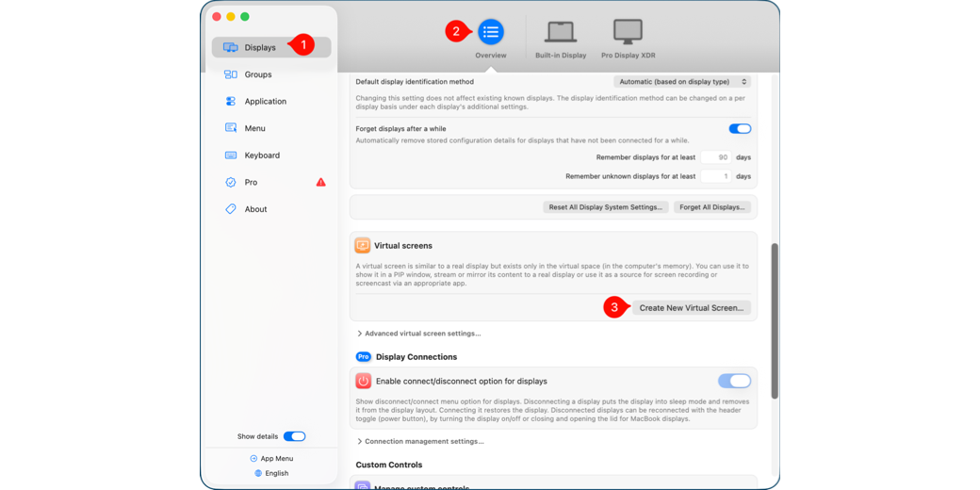Open the App Menu link
Image resolution: width=980 pixels, height=490 pixels.
point(277,458)
